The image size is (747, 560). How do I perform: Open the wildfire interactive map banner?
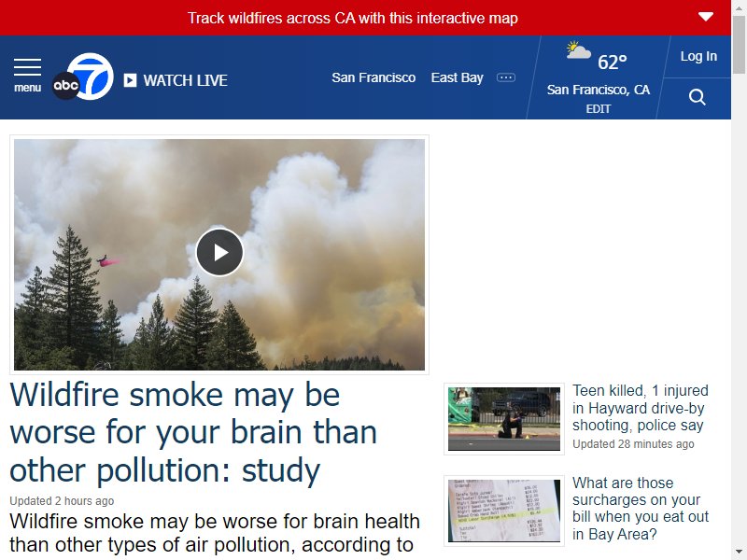(353, 18)
